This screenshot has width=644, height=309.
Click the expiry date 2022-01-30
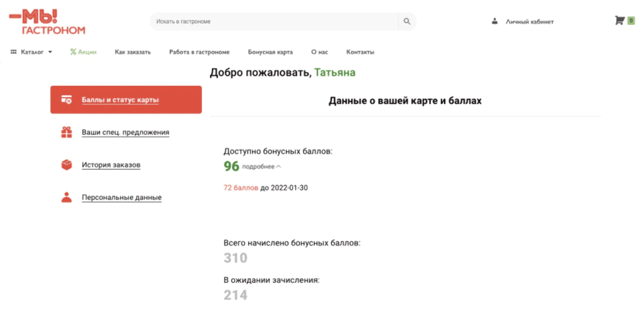click(289, 188)
